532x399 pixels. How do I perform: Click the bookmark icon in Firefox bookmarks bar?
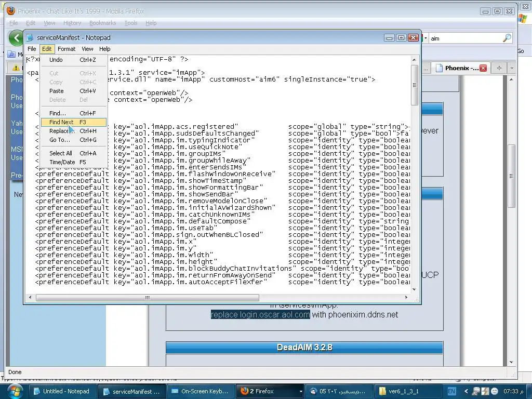(11, 54)
